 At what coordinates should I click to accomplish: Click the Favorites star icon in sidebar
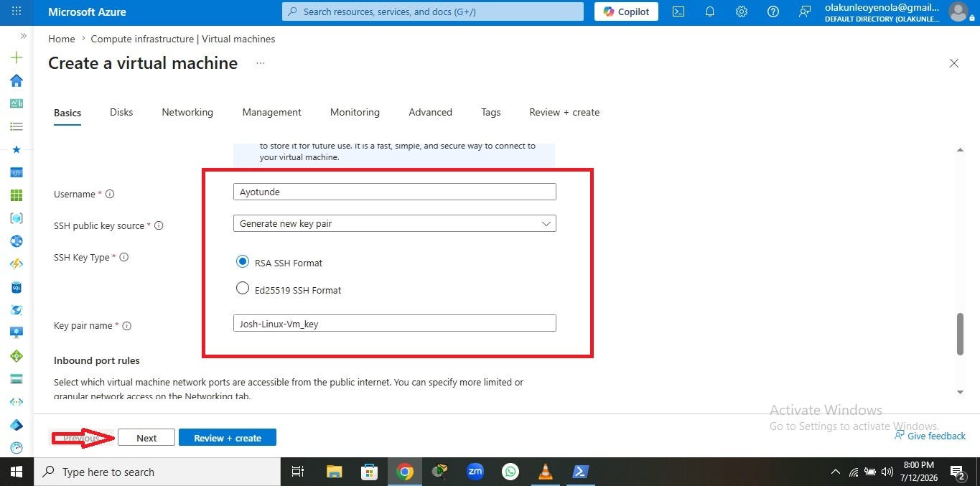pyautogui.click(x=17, y=149)
